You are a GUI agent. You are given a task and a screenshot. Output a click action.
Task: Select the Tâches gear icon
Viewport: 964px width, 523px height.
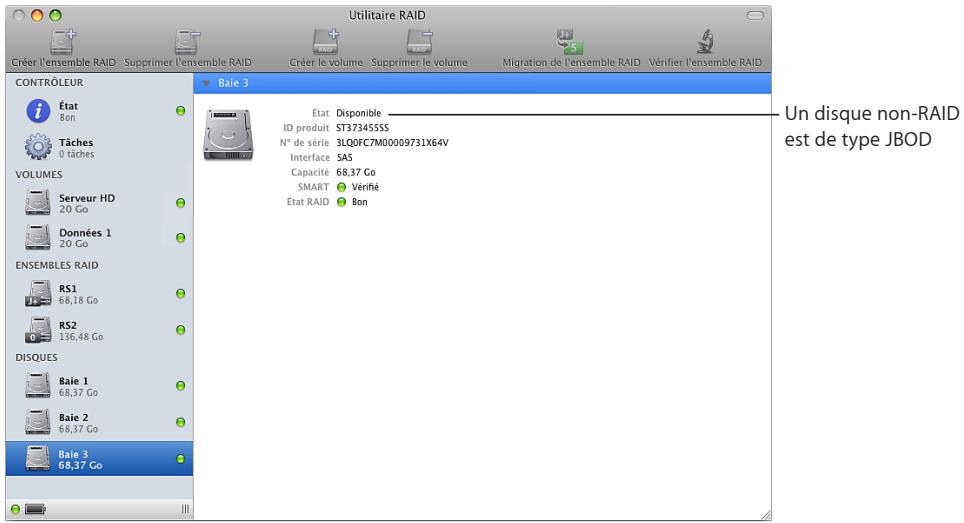(38, 147)
